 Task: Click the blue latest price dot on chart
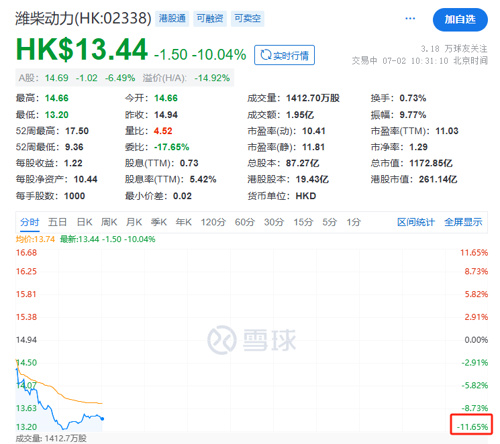click(102, 419)
